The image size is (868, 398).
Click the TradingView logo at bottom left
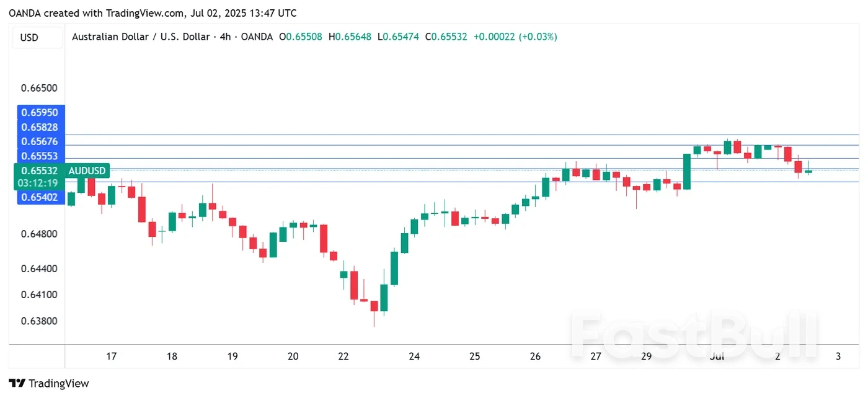coord(50,383)
